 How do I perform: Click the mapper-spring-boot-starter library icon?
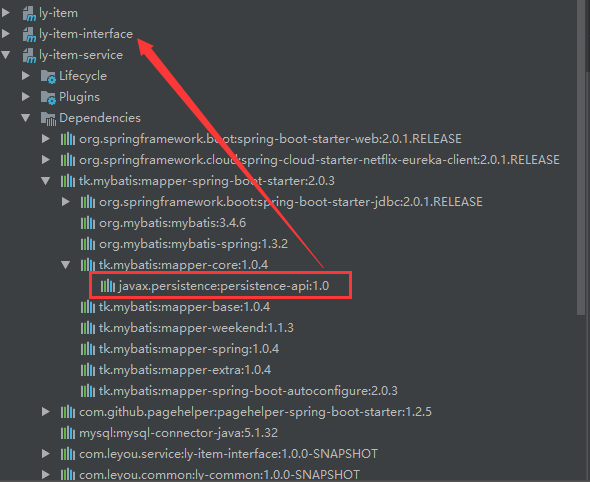pyautogui.click(x=68, y=181)
